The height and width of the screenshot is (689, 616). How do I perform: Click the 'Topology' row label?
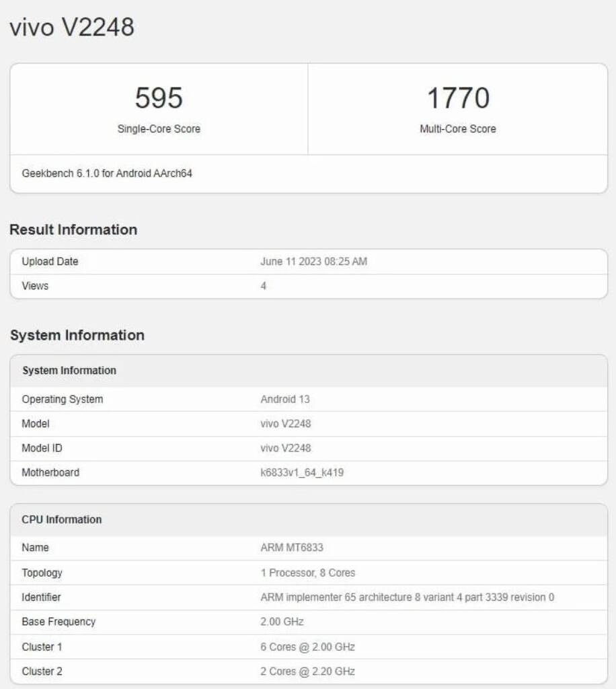(x=42, y=573)
